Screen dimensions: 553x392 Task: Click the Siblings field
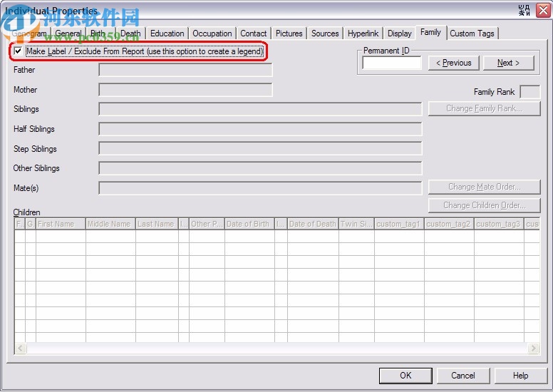click(260, 109)
